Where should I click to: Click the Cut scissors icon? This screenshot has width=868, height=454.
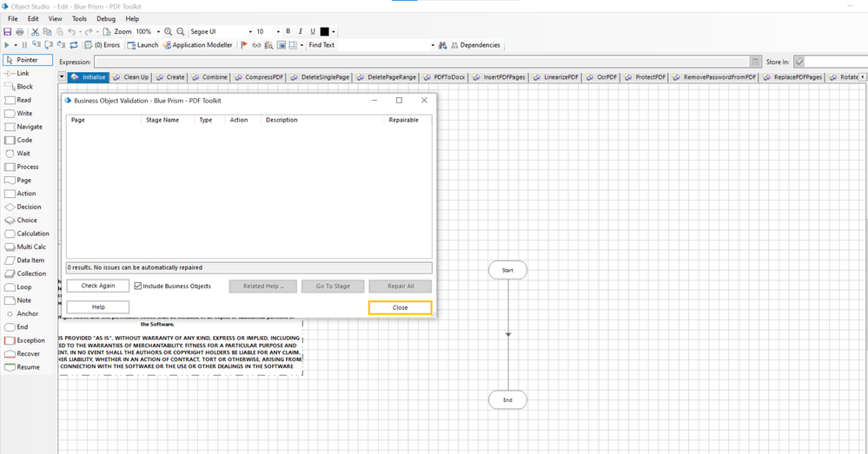(36, 32)
